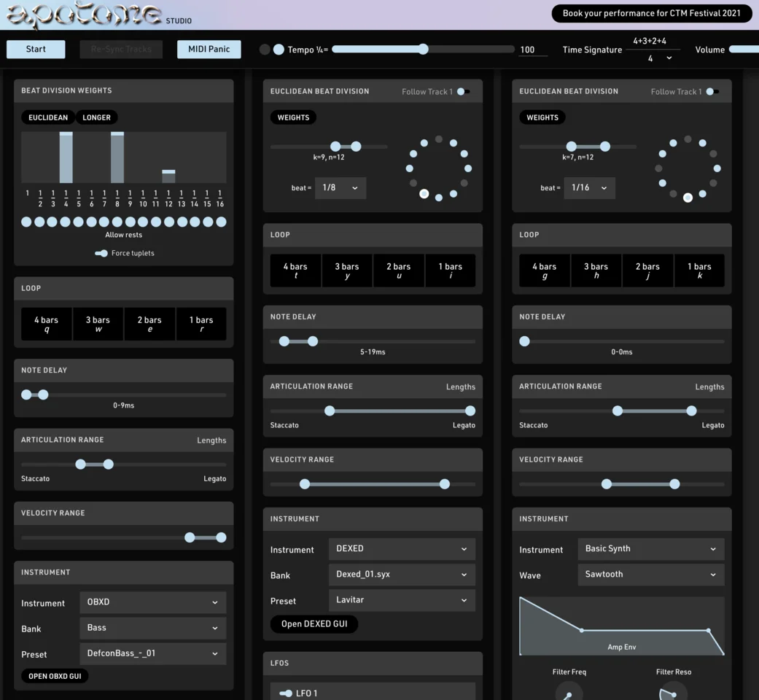Click the Apotome Studio logo
The height and width of the screenshot is (700, 759).
point(84,15)
